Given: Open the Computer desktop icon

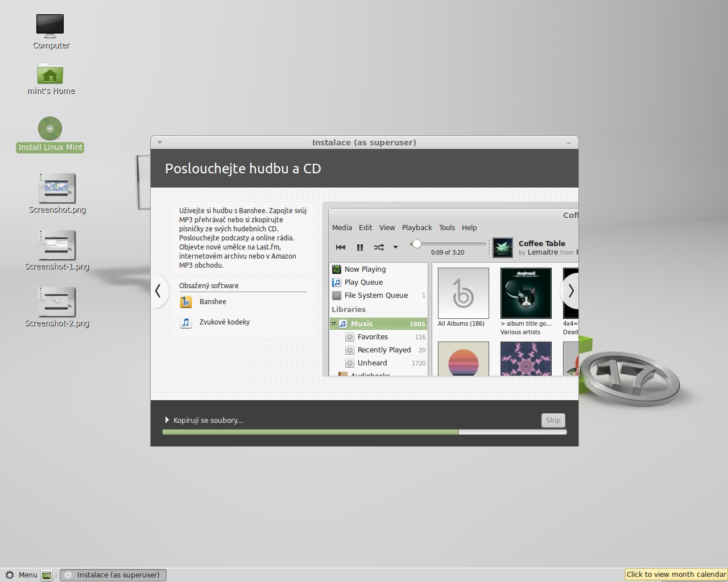Looking at the screenshot, I should click(x=50, y=27).
